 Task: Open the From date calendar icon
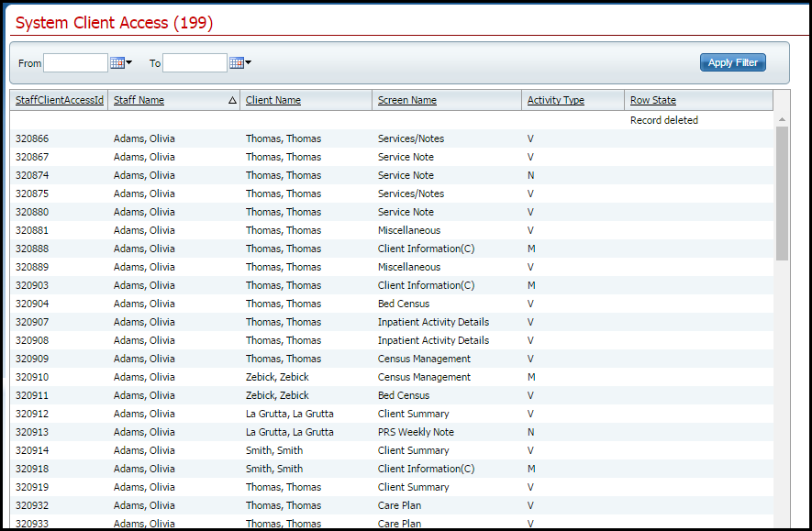pos(117,63)
